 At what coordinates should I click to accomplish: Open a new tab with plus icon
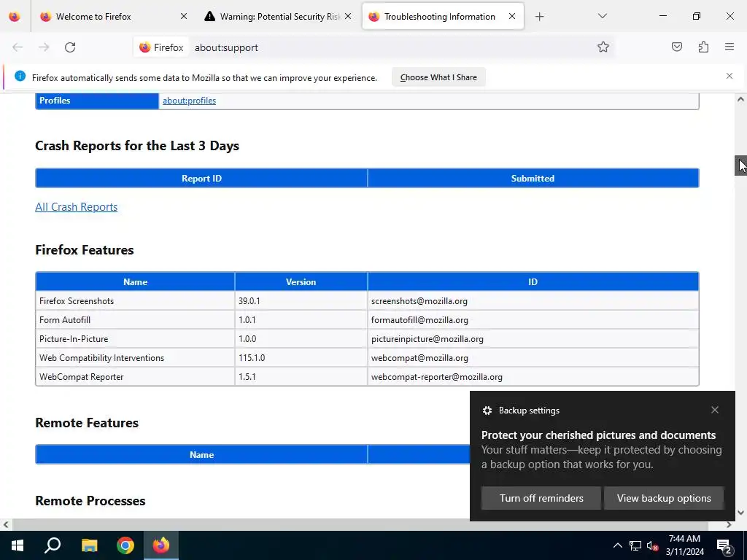(x=539, y=17)
